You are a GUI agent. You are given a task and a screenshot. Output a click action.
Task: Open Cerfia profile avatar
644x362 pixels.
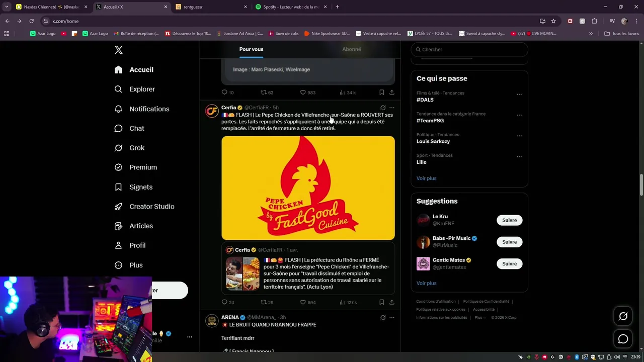click(212, 111)
